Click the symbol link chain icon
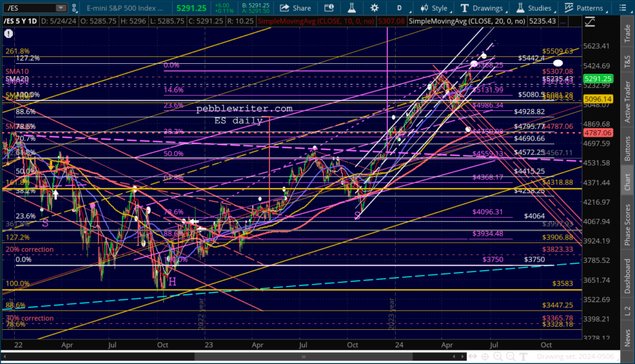635x364 pixels. (x=74, y=7)
